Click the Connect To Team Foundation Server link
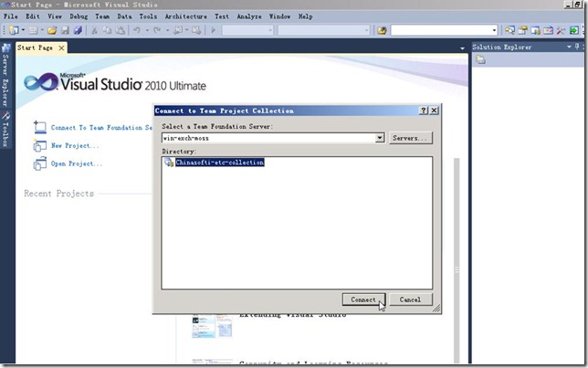 click(101, 128)
